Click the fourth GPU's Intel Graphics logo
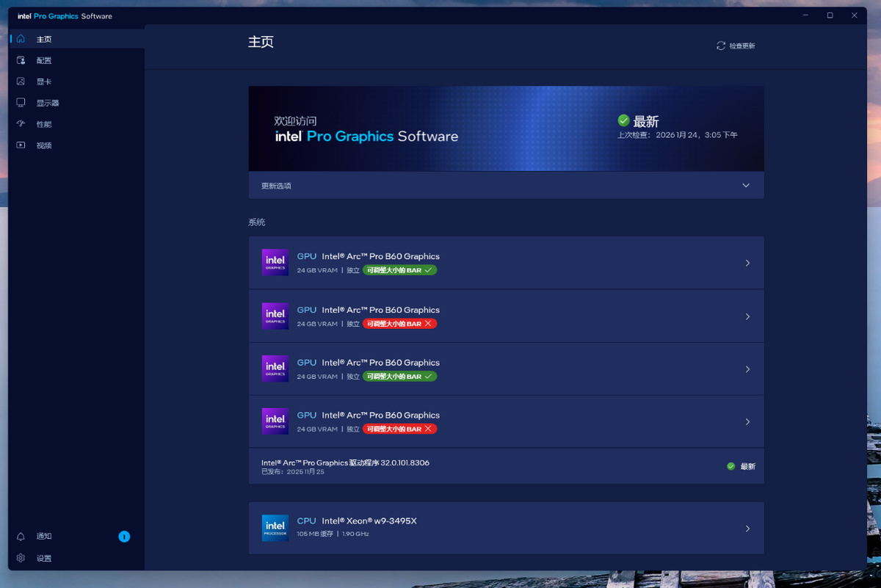The width and height of the screenshot is (881, 588). (275, 421)
